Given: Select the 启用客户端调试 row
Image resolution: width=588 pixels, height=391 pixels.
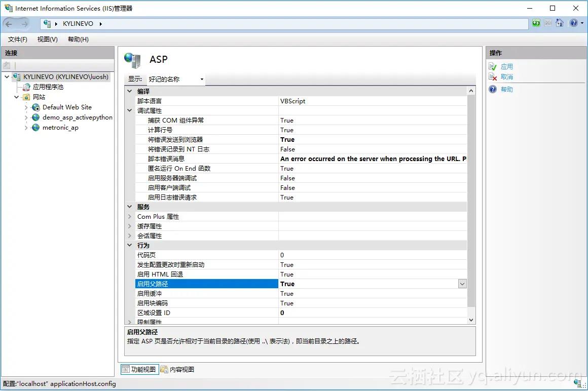Looking at the screenshot, I should (301, 187).
